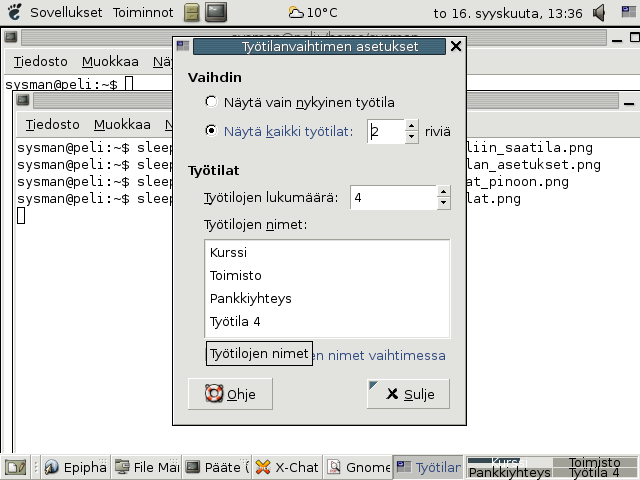Click the Ohje help button
Image resolution: width=640 pixels, height=480 pixels.
[x=230, y=394]
